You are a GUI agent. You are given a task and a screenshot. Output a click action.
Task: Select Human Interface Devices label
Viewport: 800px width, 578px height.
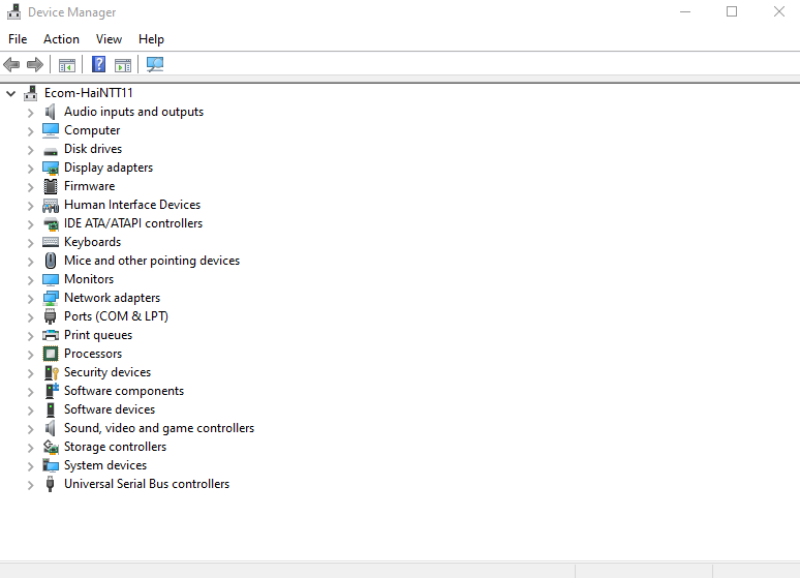(132, 205)
